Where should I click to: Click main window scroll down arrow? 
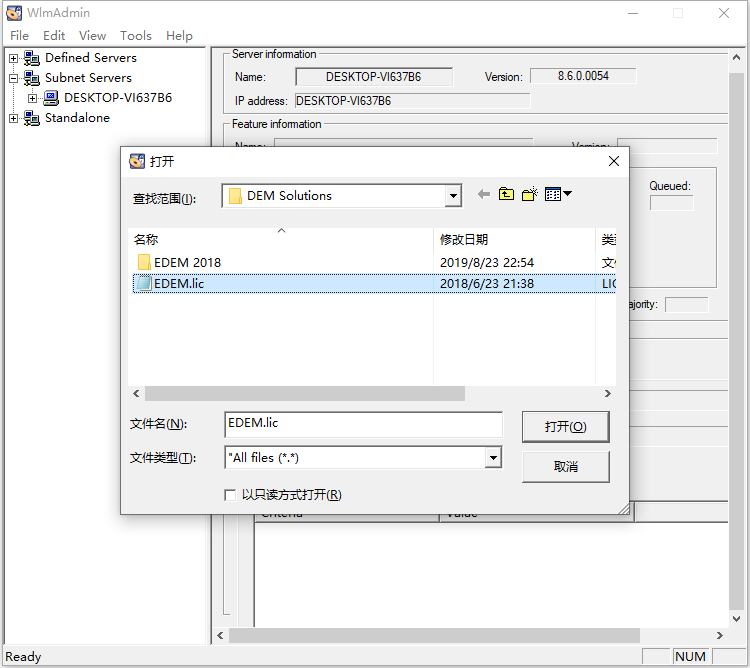(x=737, y=619)
